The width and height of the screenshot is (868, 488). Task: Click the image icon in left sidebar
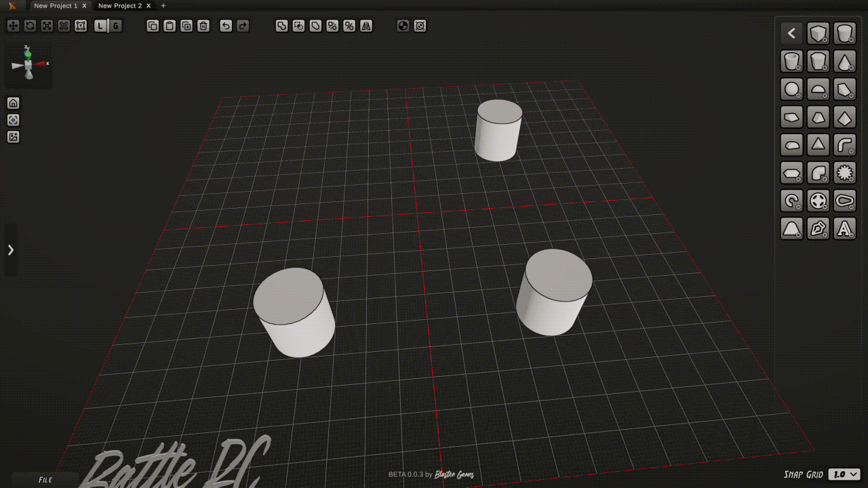coord(13,137)
